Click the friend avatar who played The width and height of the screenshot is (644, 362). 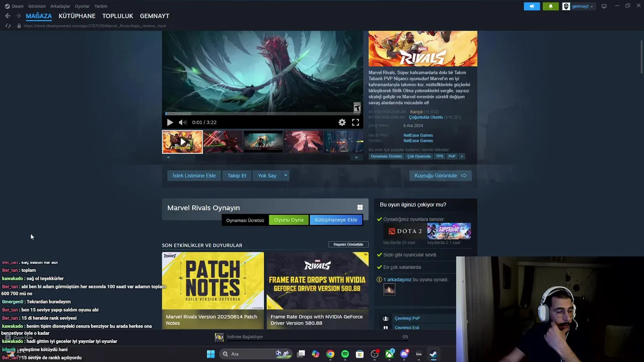pos(389,289)
